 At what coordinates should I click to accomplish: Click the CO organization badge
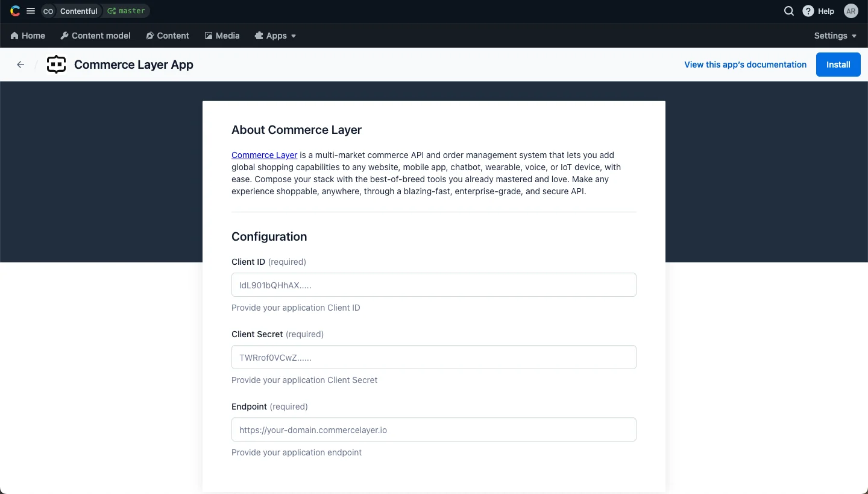48,11
